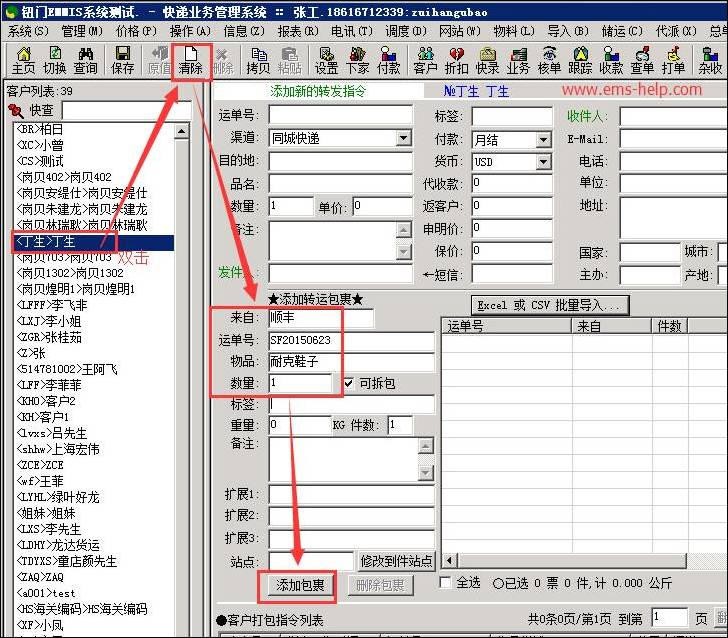Open the 查单 order lookup icon

pyautogui.click(x=643, y=61)
